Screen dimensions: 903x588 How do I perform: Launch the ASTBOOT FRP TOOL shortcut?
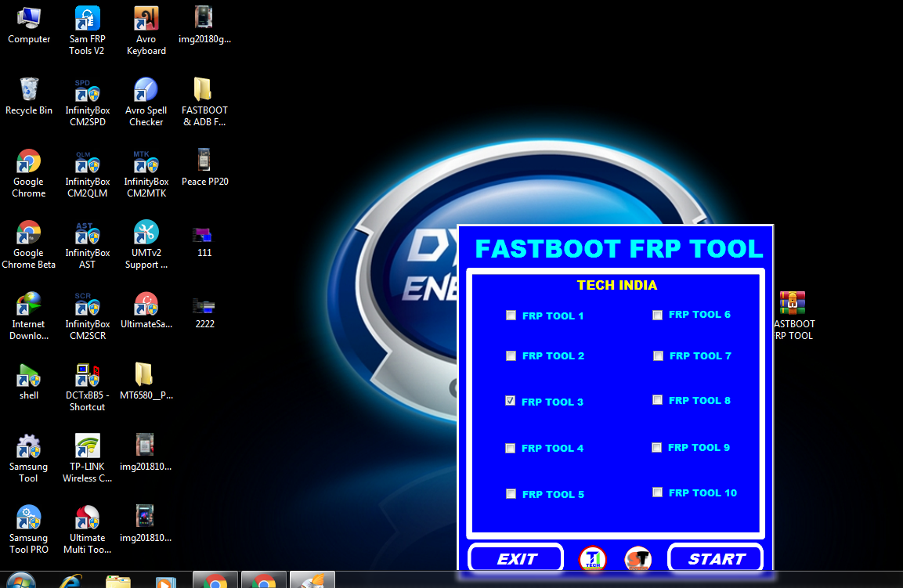[x=793, y=302]
